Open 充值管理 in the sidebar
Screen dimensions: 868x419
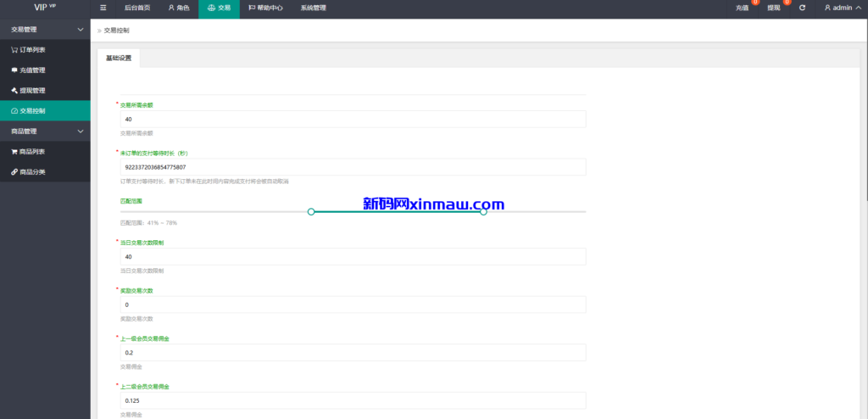[x=33, y=70]
